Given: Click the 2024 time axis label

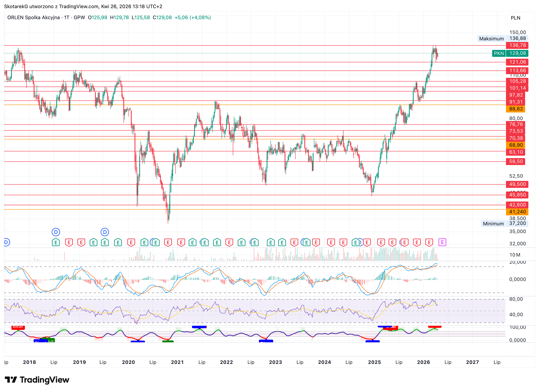Looking at the screenshot, I should (324, 362).
